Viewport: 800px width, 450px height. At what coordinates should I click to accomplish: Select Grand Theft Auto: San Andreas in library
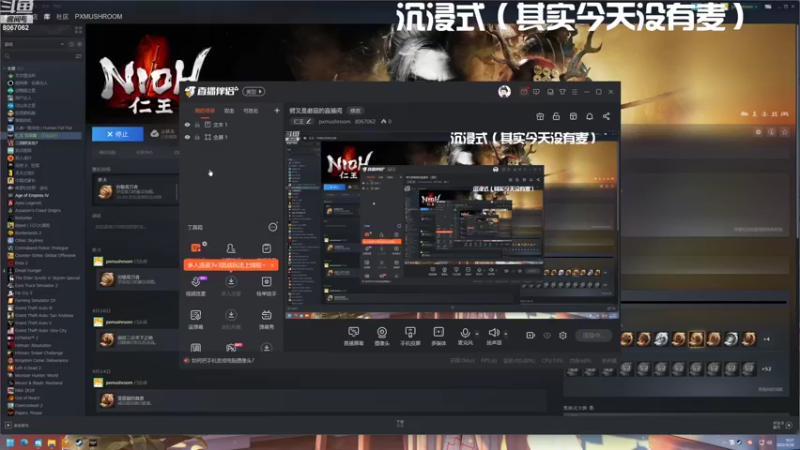click(x=44, y=315)
